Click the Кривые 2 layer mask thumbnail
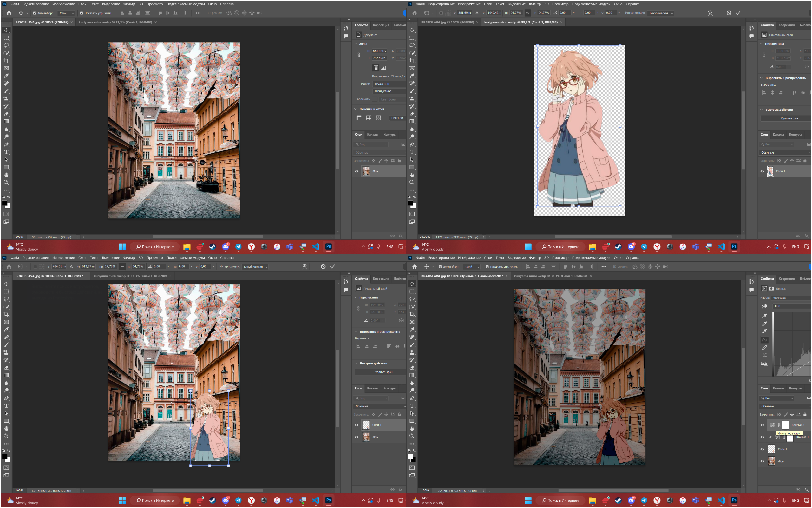Image resolution: width=812 pixels, height=508 pixels. pos(785,425)
